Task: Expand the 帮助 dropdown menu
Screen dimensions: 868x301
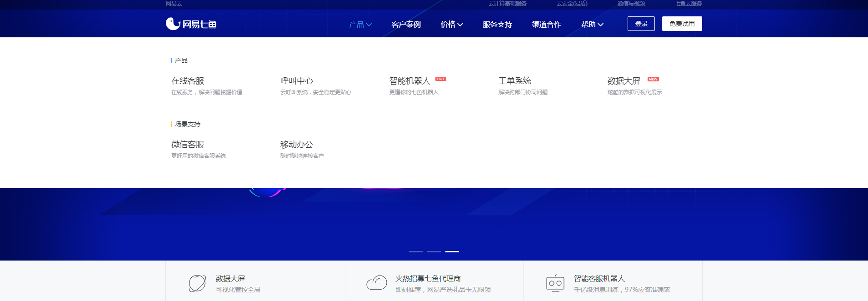Action: coord(592,24)
